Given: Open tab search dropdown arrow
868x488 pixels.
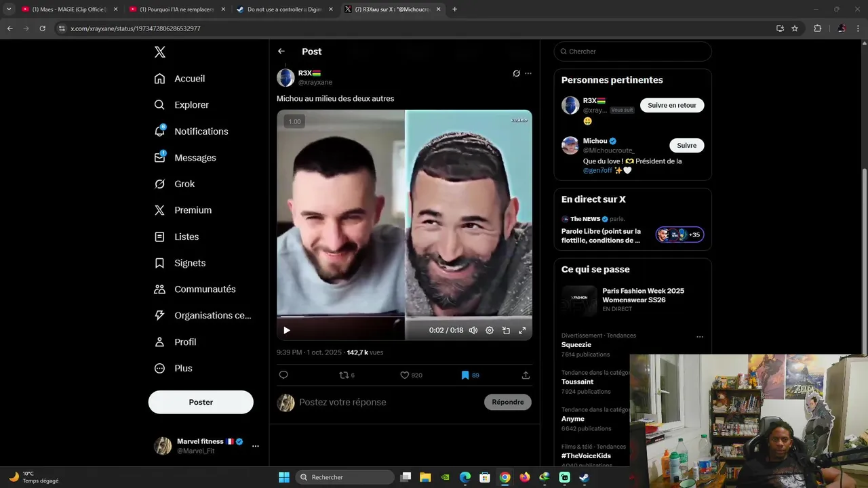Looking at the screenshot, I should click(9, 9).
